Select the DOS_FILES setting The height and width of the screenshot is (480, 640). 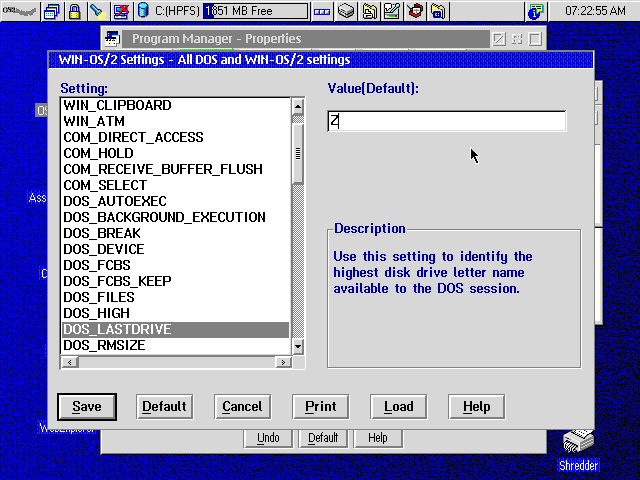click(176, 297)
